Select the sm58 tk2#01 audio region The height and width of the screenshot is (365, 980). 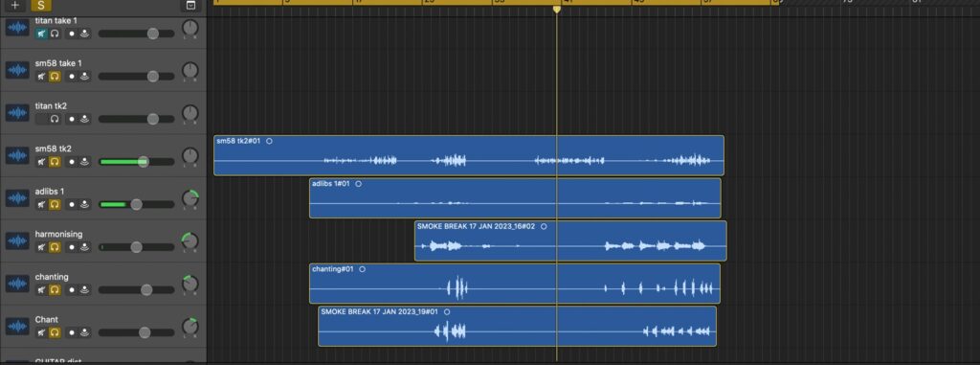coord(469,155)
